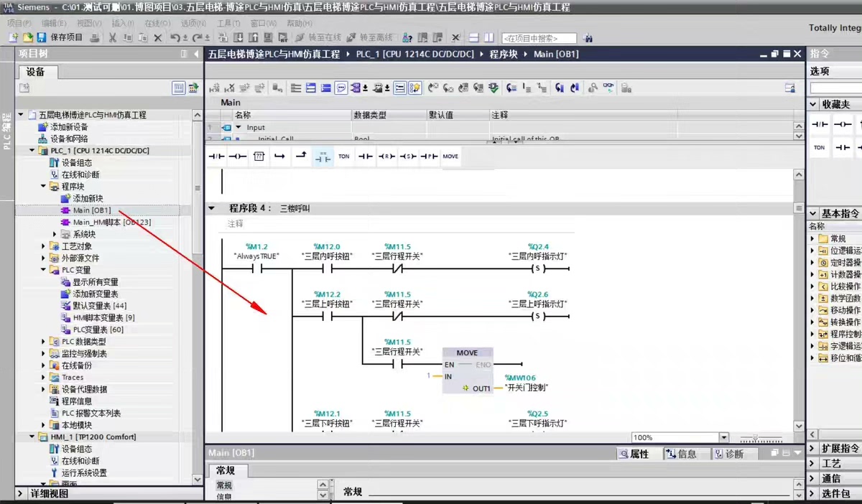Click the new project icon in main toolbar
This screenshot has height=504, width=862.
(x=14, y=37)
